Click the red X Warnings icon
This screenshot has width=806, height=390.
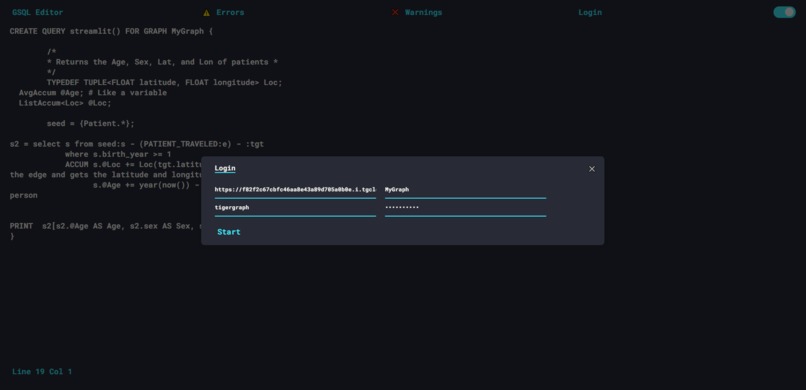coord(395,12)
